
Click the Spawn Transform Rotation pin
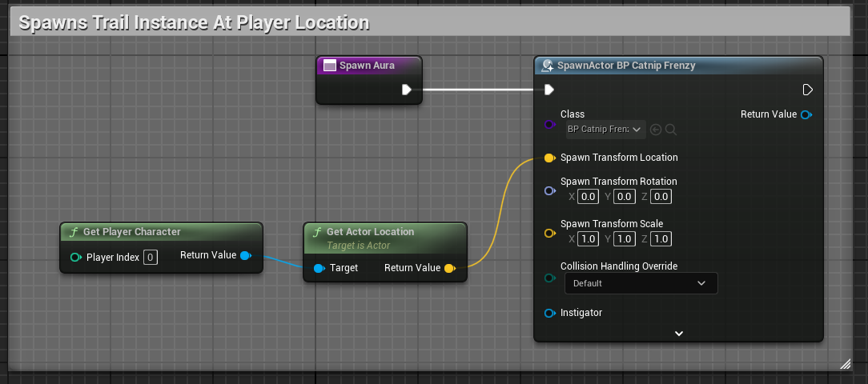point(549,191)
